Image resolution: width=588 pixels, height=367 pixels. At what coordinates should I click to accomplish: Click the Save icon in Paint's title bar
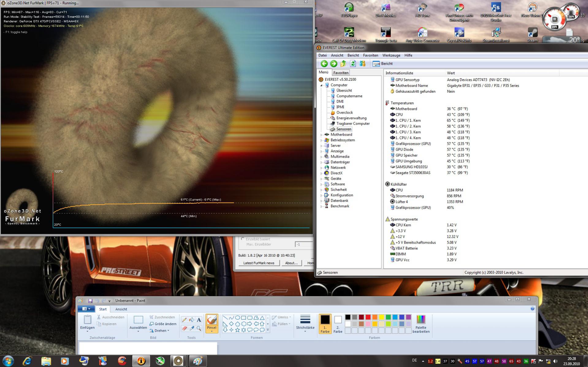click(x=90, y=301)
